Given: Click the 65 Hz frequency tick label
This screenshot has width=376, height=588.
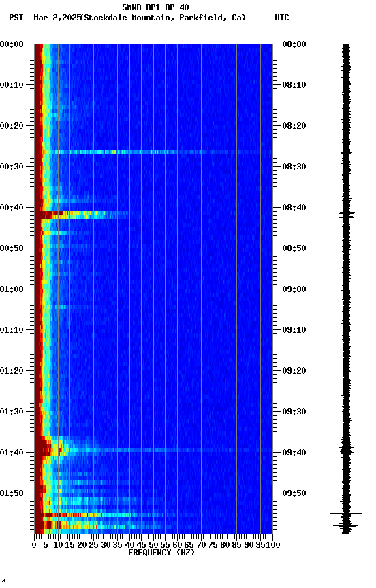Looking at the screenshot, I should point(189,545).
